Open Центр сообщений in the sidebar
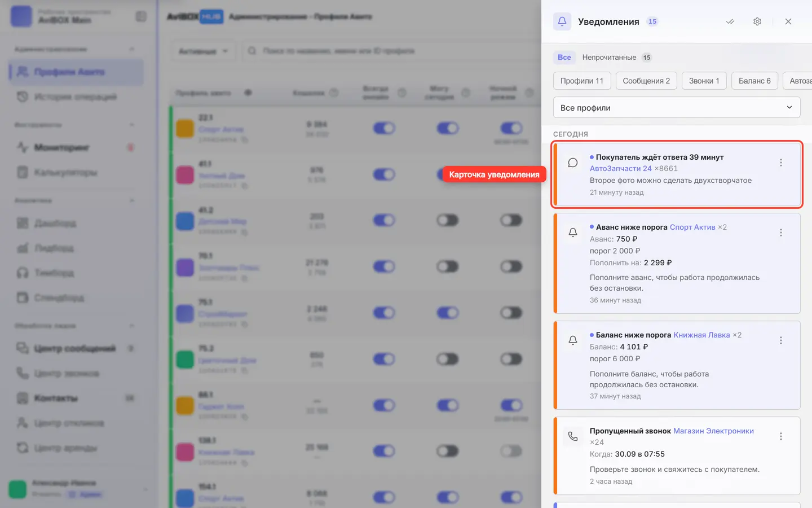The image size is (812, 508). 76,348
